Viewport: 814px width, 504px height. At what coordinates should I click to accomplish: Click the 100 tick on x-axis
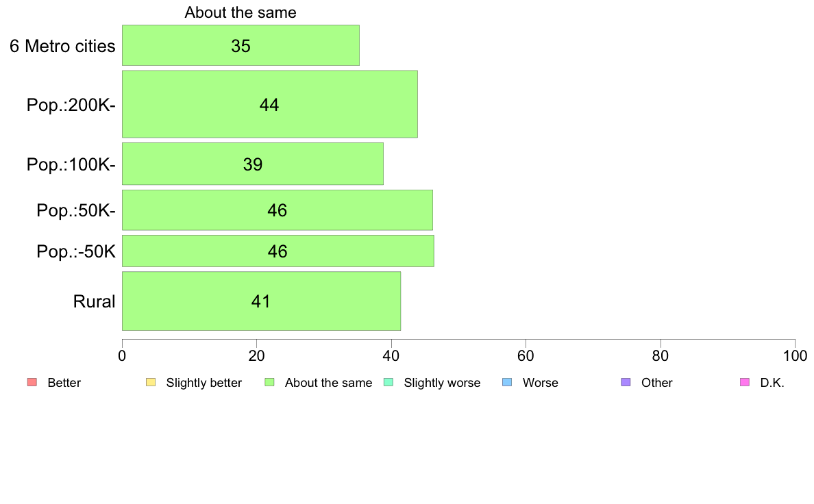[x=795, y=355]
